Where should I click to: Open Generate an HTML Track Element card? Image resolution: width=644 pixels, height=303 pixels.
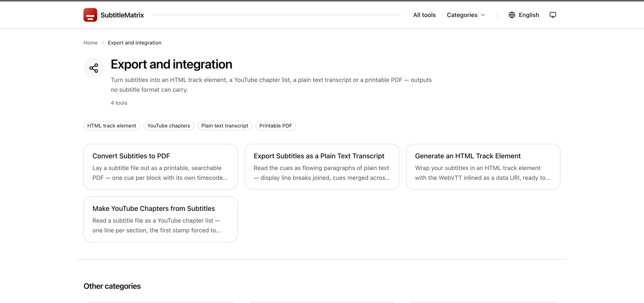(483, 167)
